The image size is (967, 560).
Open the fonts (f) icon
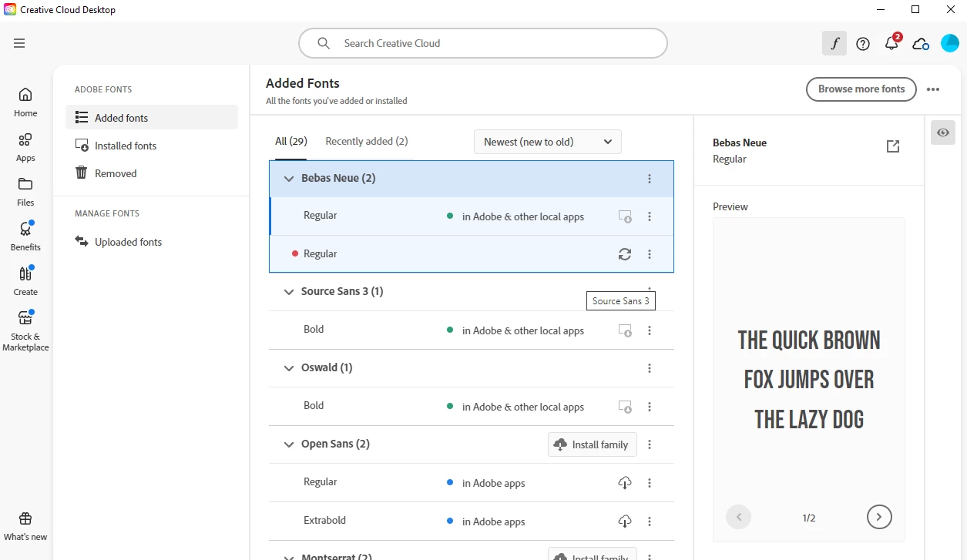(x=834, y=44)
